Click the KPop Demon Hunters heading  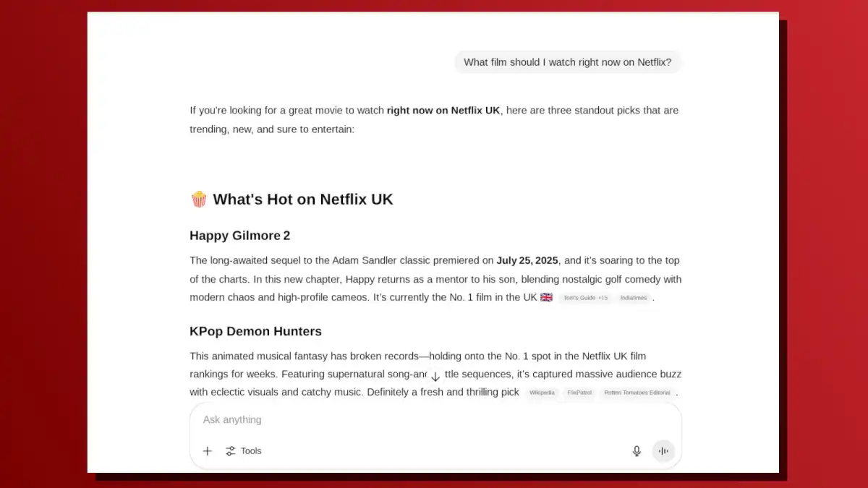(x=255, y=331)
